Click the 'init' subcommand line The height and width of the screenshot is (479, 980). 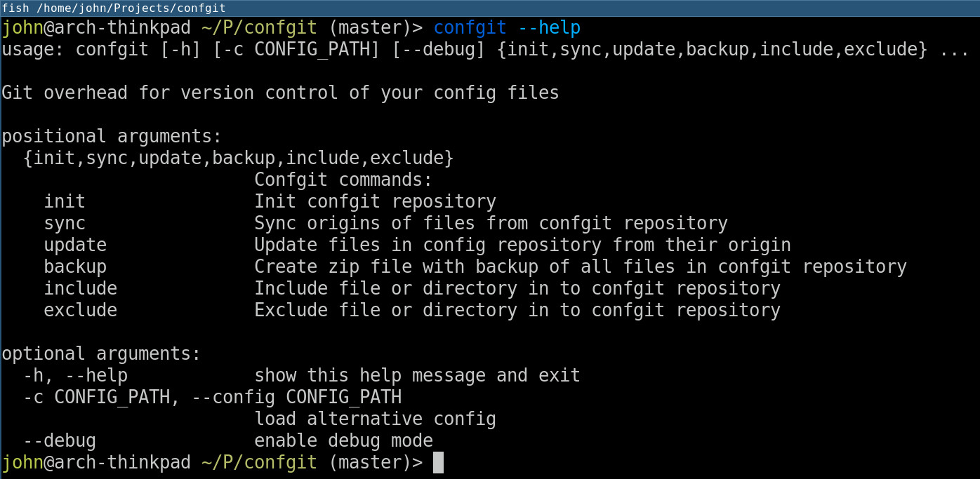point(270,202)
